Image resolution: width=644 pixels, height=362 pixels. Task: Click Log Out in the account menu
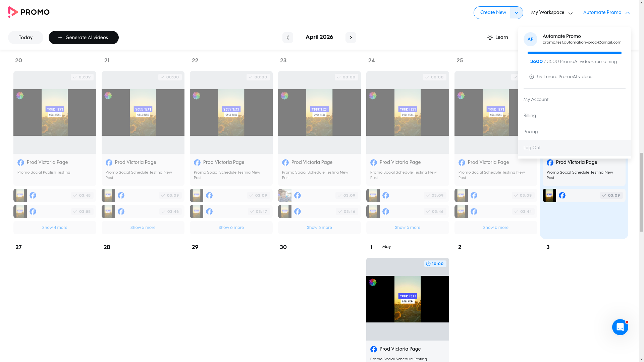[x=532, y=147]
